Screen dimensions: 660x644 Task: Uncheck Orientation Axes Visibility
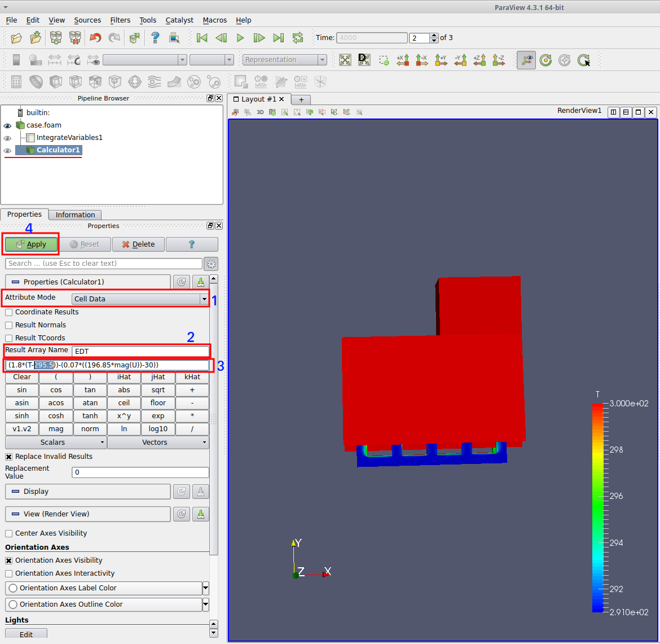pos(9,560)
